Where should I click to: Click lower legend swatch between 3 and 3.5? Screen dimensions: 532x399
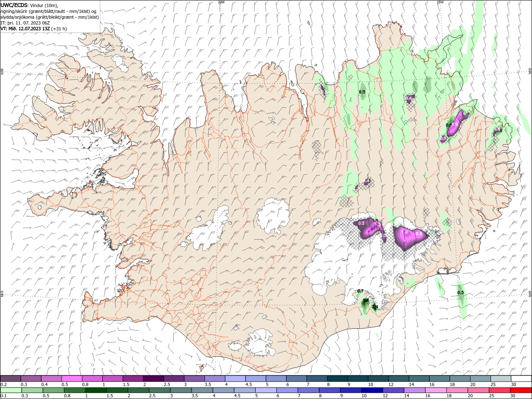(x=181, y=390)
